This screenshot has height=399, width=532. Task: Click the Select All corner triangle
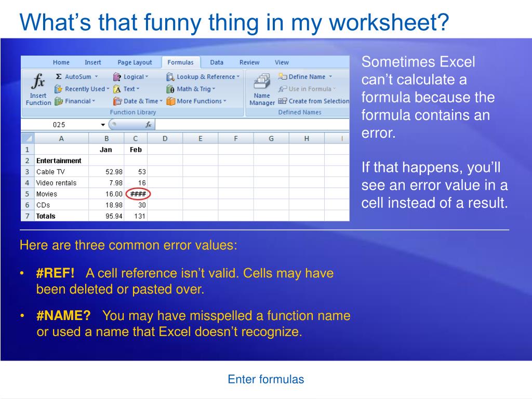tap(28, 138)
